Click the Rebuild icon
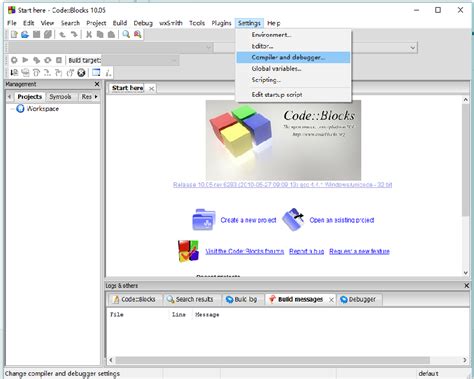474x379 pixels. [48, 60]
